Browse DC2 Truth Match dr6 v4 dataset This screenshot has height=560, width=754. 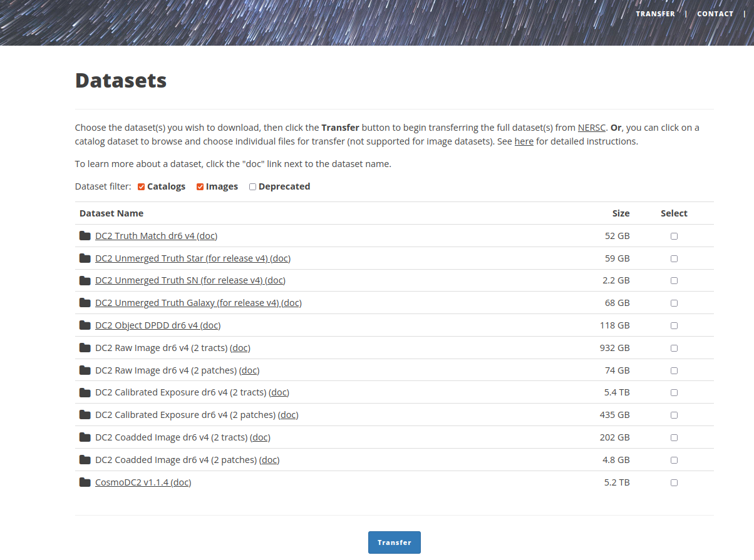pyautogui.click(x=145, y=236)
